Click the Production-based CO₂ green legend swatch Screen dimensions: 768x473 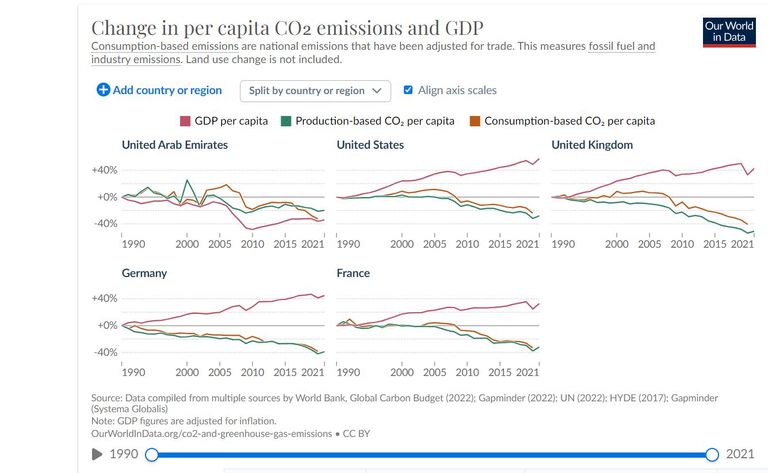(285, 121)
